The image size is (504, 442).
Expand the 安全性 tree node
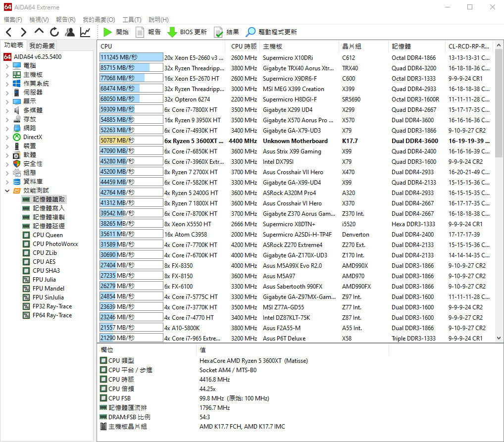tap(7, 164)
